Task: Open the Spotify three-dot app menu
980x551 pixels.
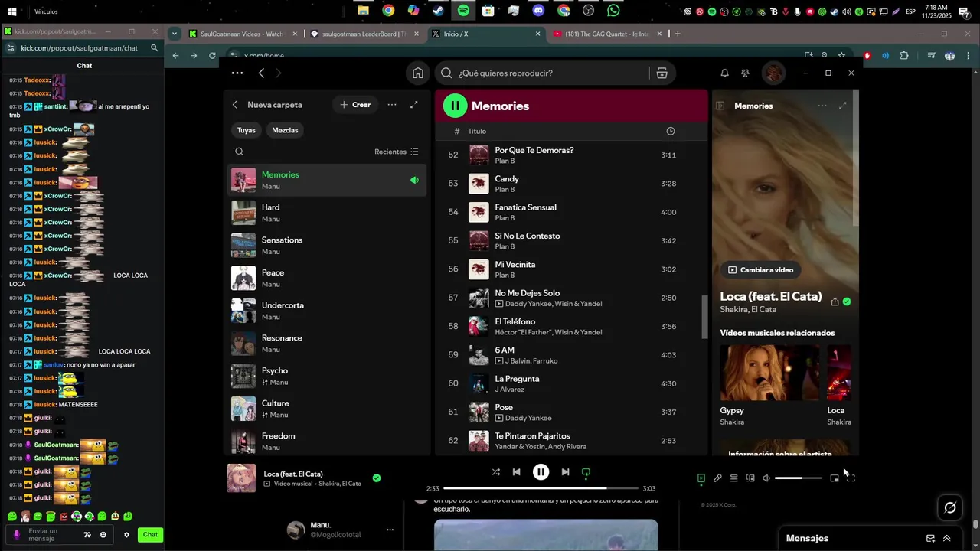Action: point(237,73)
